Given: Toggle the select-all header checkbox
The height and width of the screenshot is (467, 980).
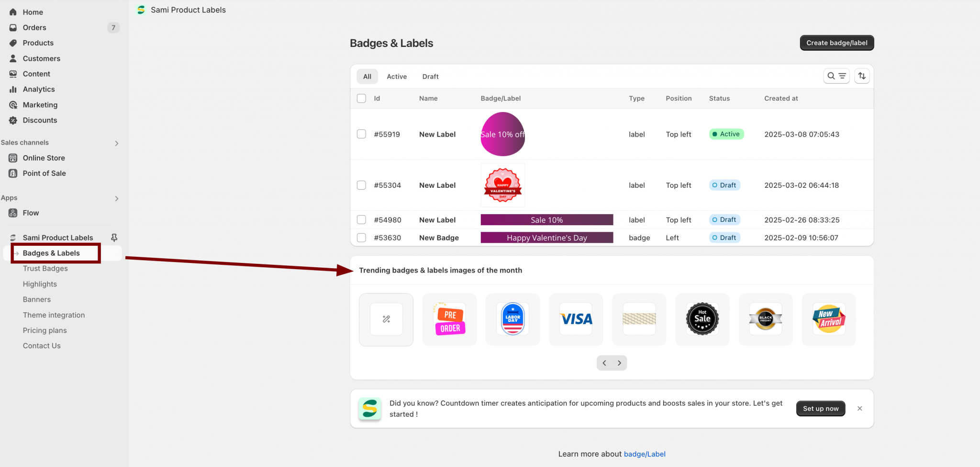Looking at the screenshot, I should point(361,98).
